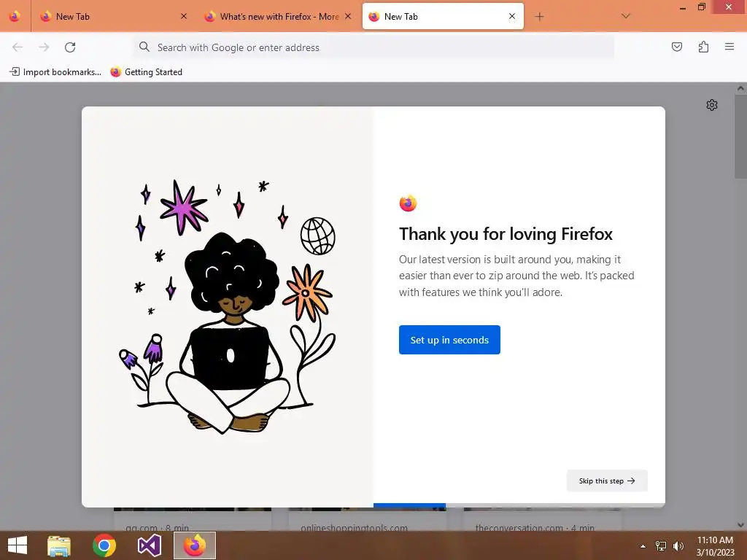Screen dimensions: 747x560
Task: Close the first New Tab
Action: click(x=184, y=16)
